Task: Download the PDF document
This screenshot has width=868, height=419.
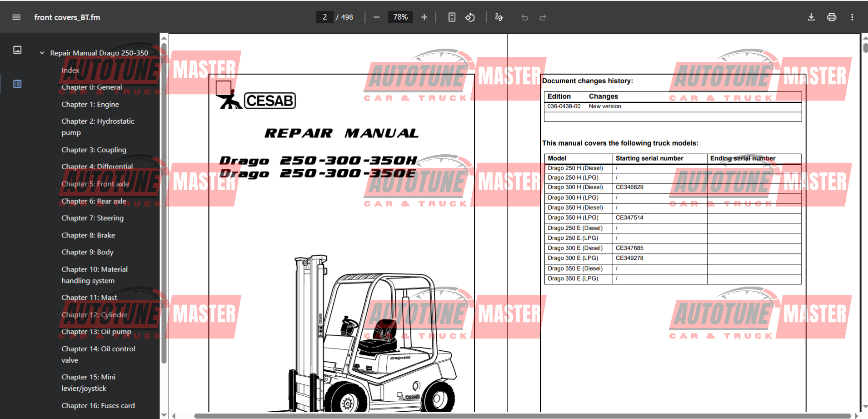Action: 811,17
